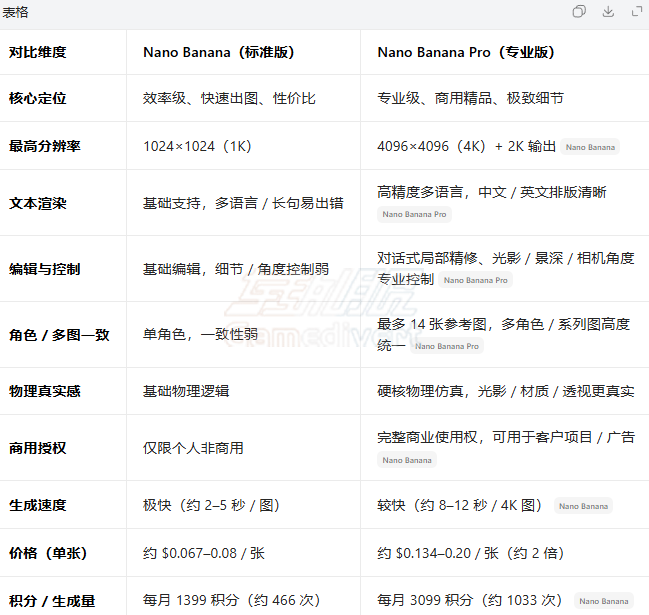
Task: Download the table using the download icon
Action: (x=608, y=12)
